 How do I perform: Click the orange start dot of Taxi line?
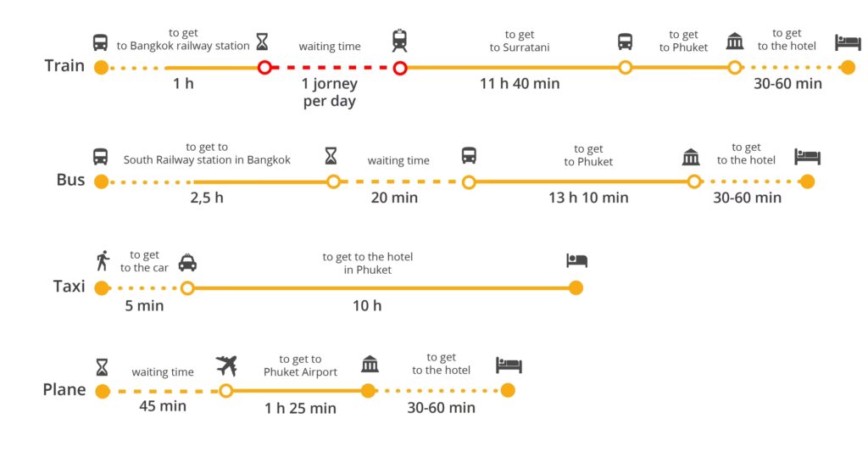tap(102, 288)
